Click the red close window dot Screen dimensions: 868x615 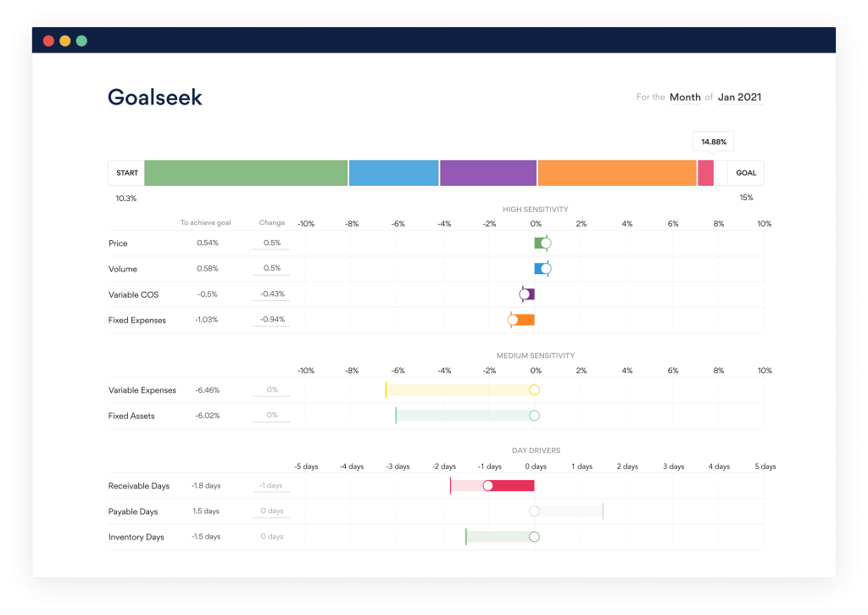coord(48,41)
